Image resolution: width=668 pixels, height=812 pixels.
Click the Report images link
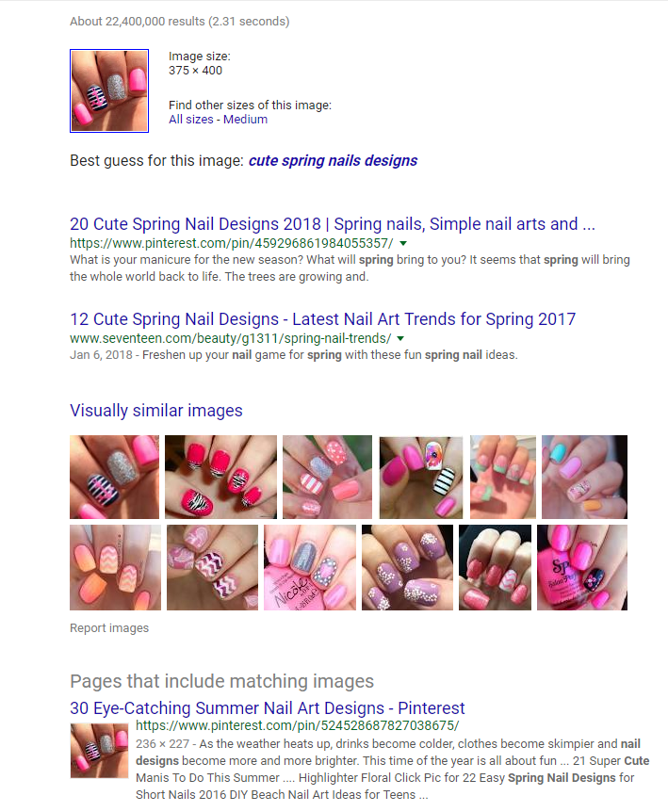click(x=109, y=627)
